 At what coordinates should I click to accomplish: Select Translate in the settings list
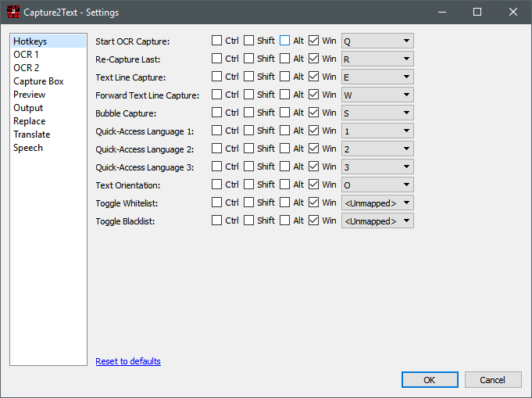pos(31,134)
